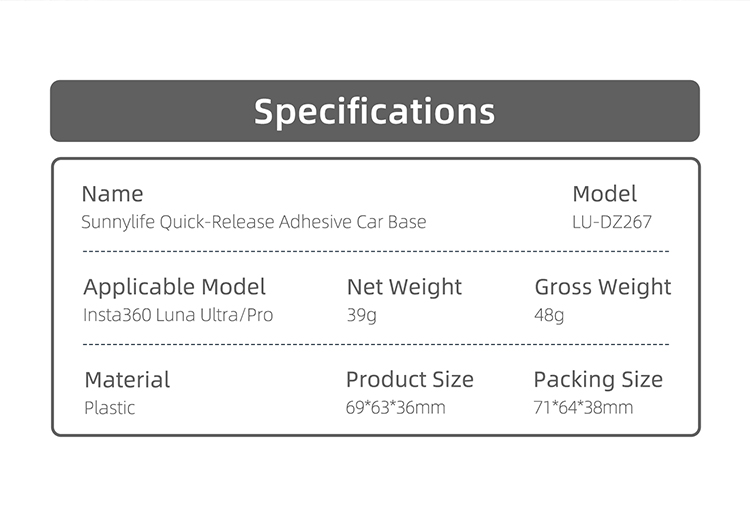Click the dashed divider above Material row
Image resolution: width=750 pixels, height=516 pixels.
point(376,344)
